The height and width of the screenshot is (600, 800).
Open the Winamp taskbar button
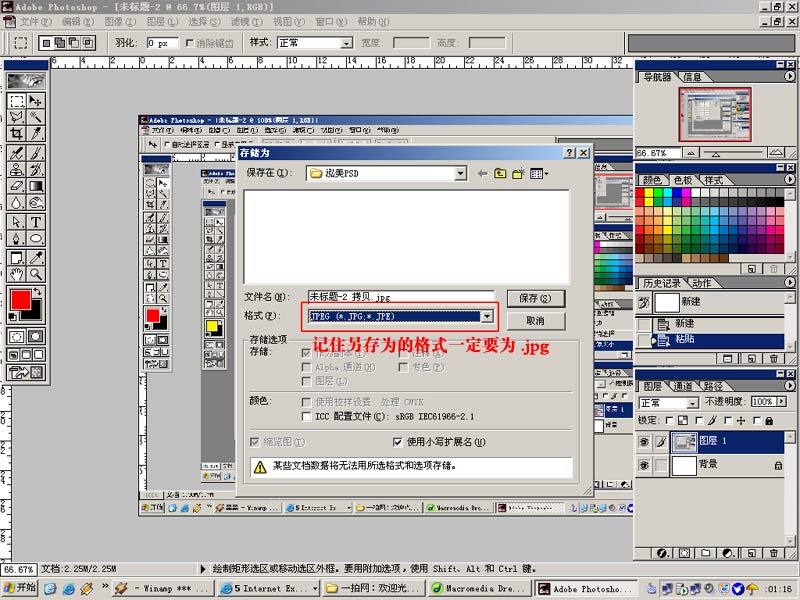tap(162, 588)
